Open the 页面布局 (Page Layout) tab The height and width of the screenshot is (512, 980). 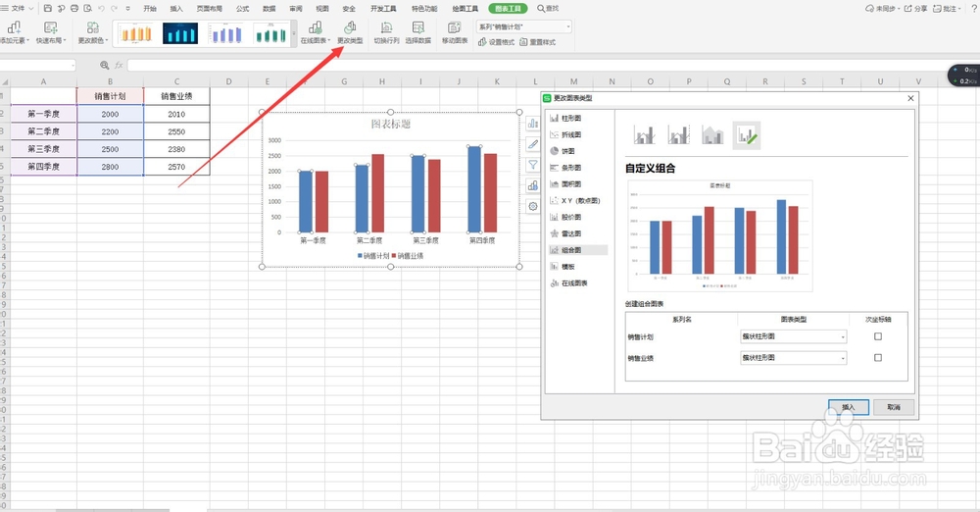point(210,9)
